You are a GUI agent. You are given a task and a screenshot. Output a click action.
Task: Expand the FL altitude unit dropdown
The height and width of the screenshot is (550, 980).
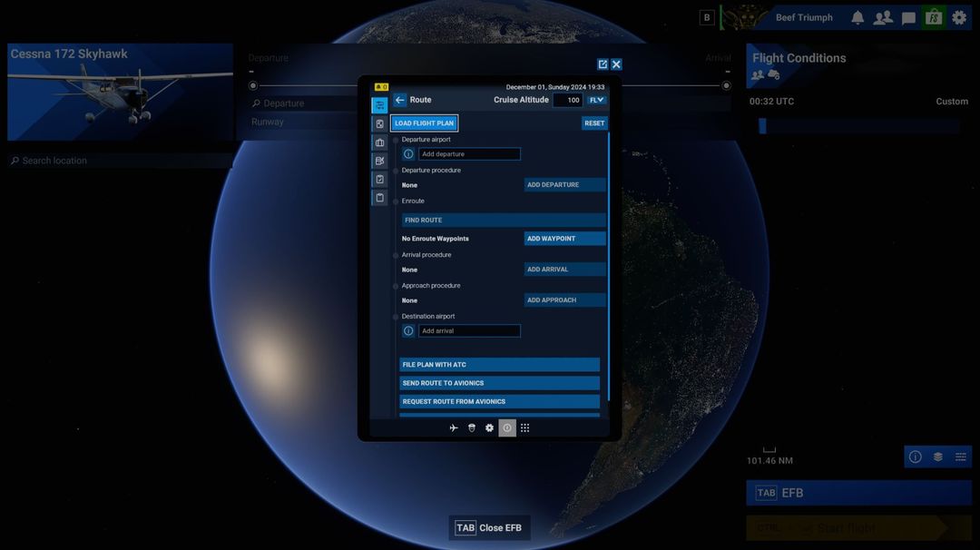tap(596, 100)
